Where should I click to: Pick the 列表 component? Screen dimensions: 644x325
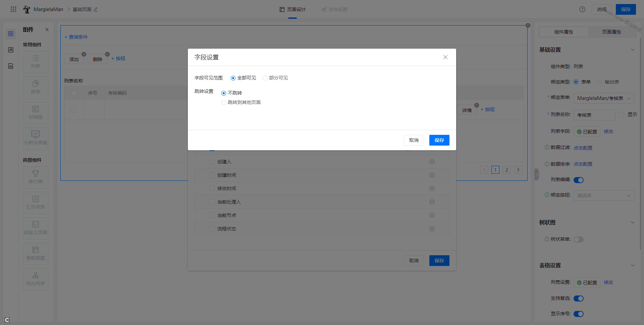tap(36, 62)
